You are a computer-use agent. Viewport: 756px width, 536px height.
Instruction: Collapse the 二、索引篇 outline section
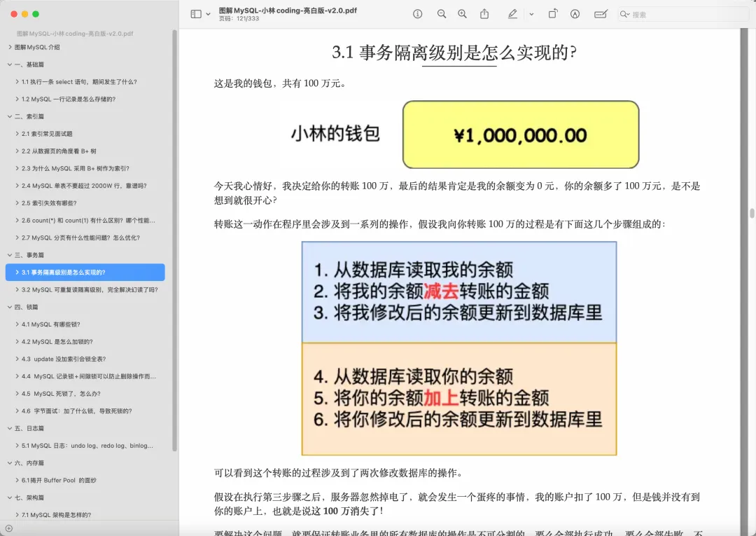[x=10, y=116]
